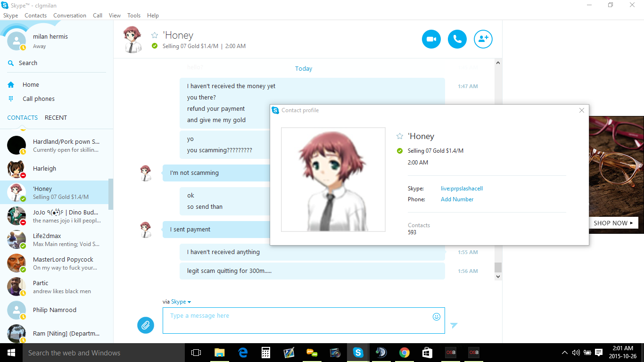
Task: Click the chat scrollbar thumb
Action: (x=498, y=267)
